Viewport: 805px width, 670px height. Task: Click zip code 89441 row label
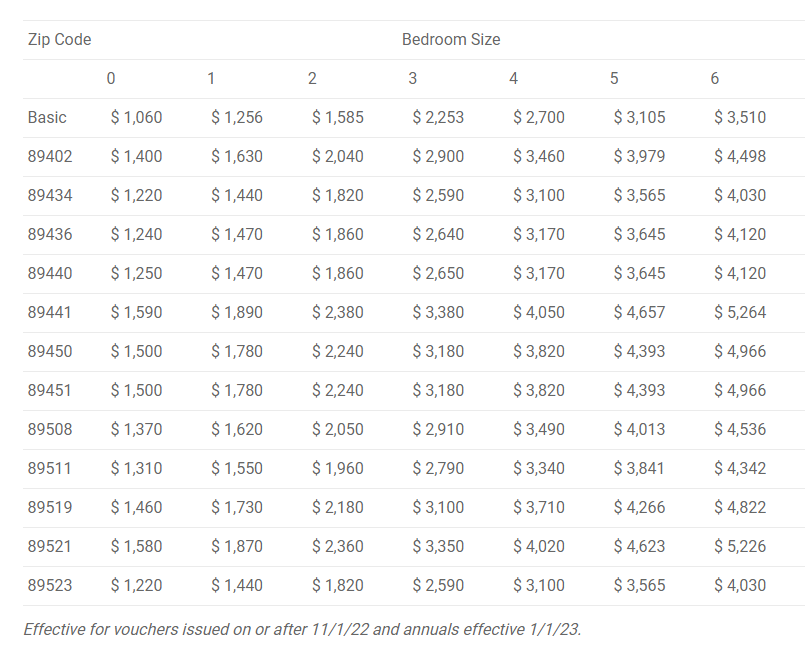[x=49, y=313]
